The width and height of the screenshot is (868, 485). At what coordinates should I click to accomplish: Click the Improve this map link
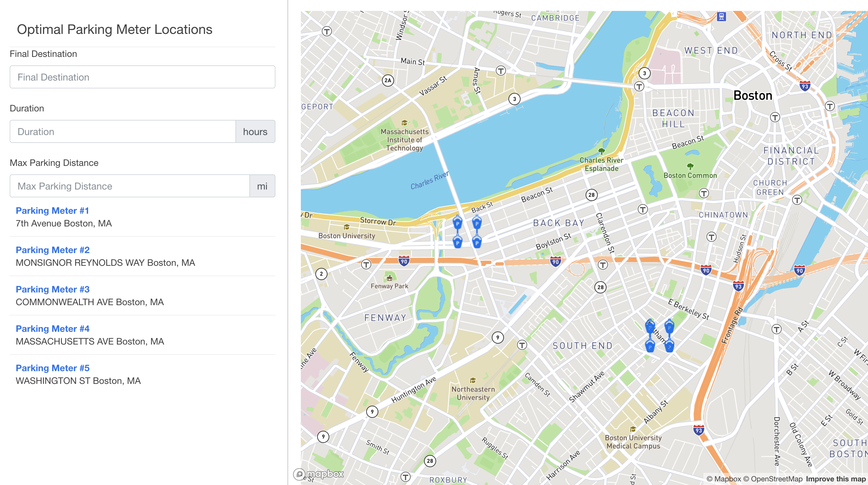tap(835, 479)
